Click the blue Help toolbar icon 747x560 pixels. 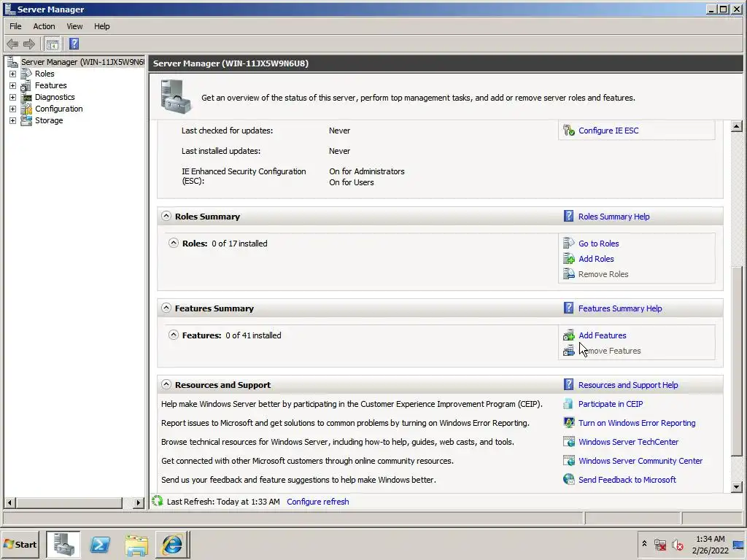point(74,44)
